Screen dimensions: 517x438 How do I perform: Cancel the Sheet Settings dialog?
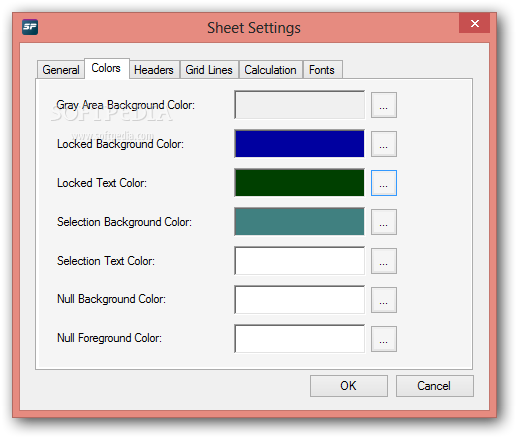(435, 386)
